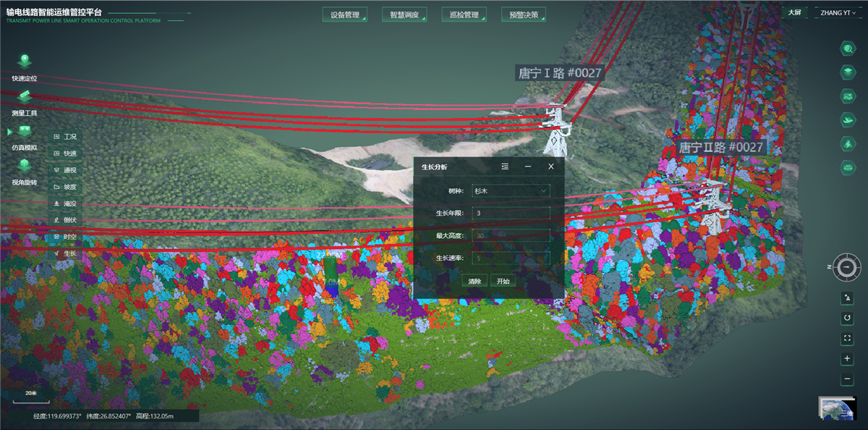Click the lightning bolt hexagon icon
The image size is (868, 430).
point(847,144)
